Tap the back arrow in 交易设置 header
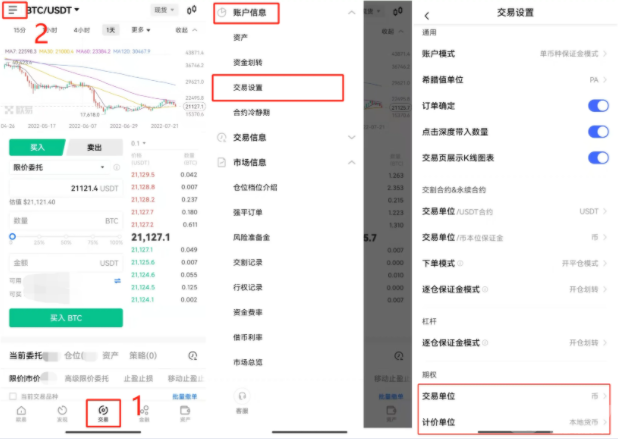Image resolution: width=618 pixels, height=439 pixels. (427, 15)
